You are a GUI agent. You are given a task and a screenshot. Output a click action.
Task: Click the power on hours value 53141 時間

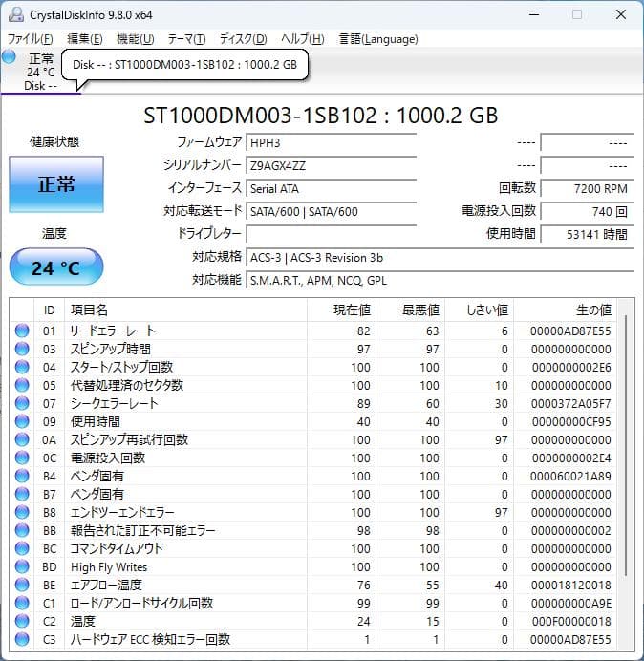pos(587,234)
